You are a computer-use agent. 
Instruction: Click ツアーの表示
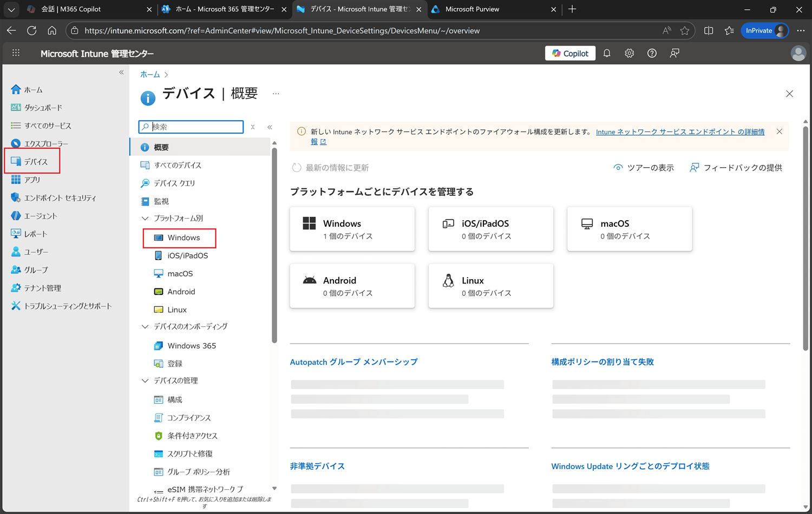coord(644,168)
